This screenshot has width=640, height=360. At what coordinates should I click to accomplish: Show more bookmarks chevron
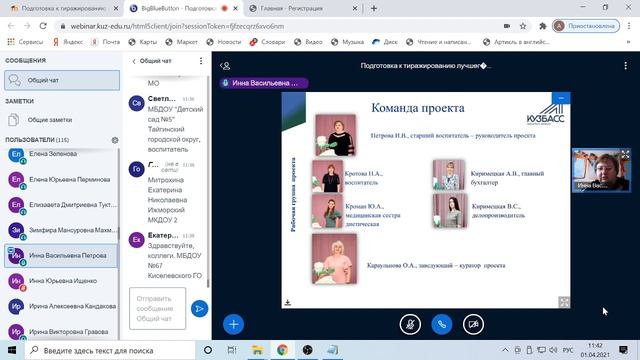click(x=628, y=42)
